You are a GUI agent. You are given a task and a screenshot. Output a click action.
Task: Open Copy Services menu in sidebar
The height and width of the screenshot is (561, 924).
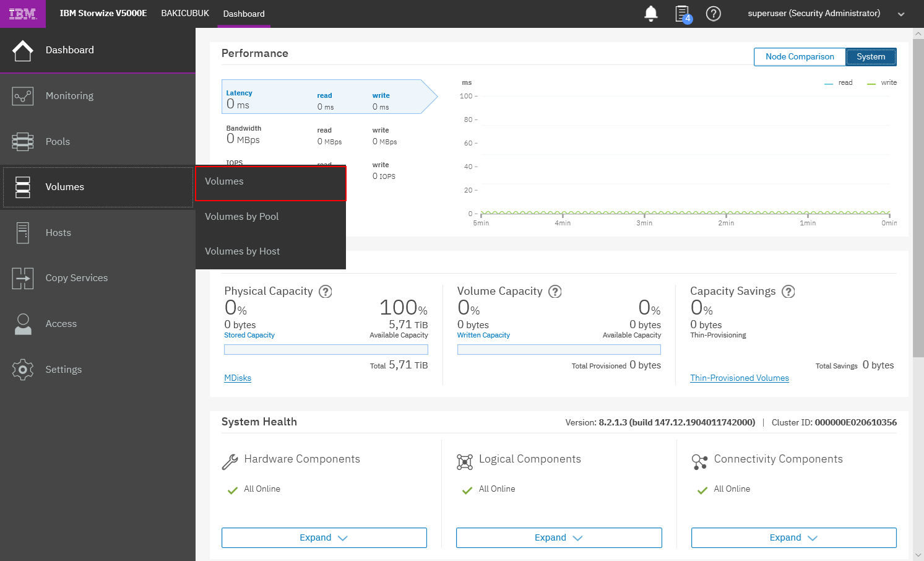coord(98,279)
